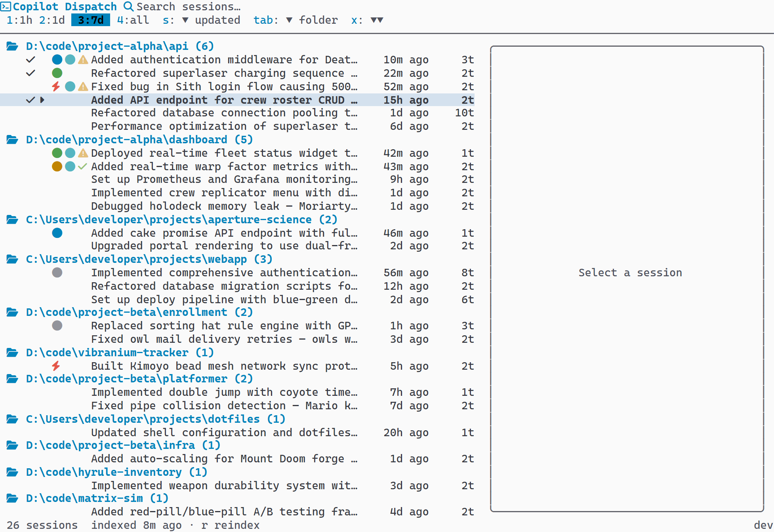This screenshot has width=774, height=532.
Task: Click the dotfiles folder icon
Action: (x=12, y=419)
